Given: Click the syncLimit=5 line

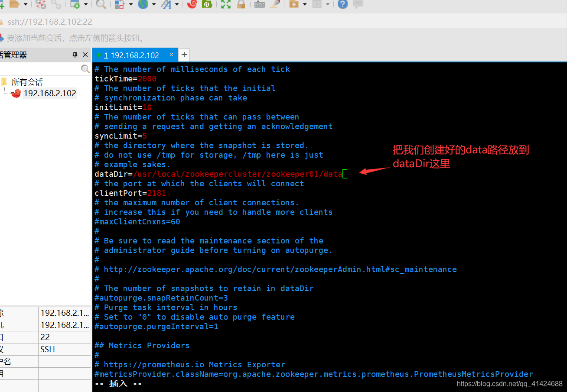Looking at the screenshot, I should [x=121, y=136].
